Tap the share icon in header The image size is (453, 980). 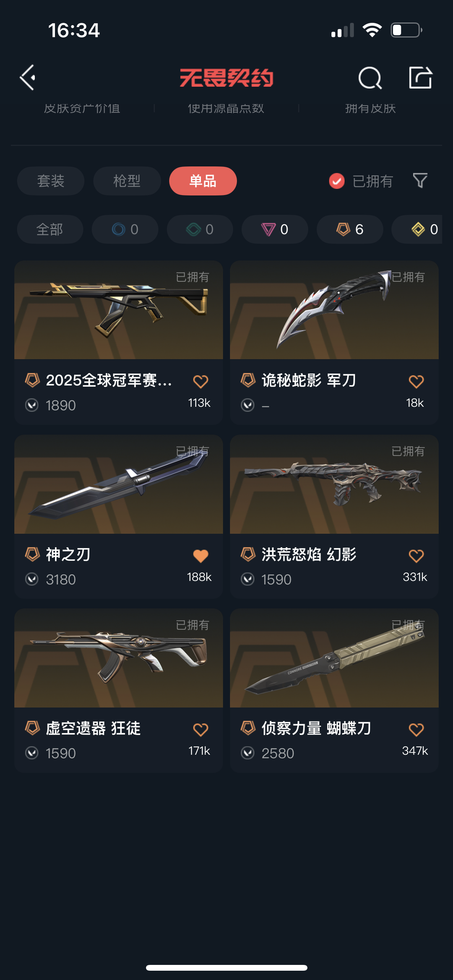(x=420, y=78)
